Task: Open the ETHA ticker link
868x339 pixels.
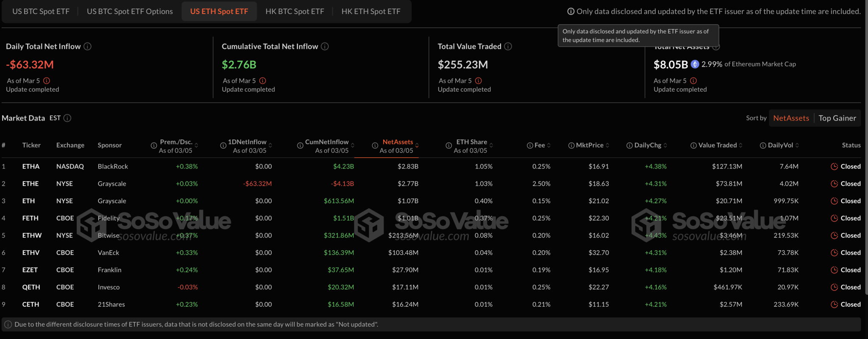Action: (31, 166)
